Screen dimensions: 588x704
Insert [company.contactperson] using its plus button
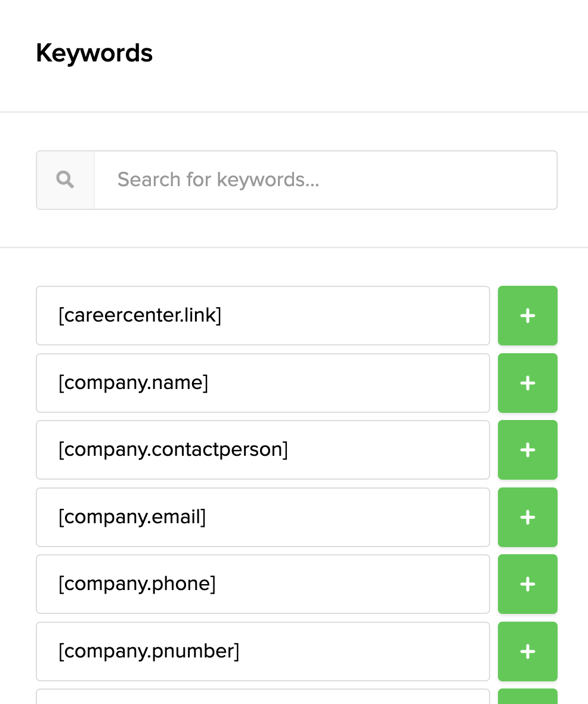pyautogui.click(x=527, y=450)
